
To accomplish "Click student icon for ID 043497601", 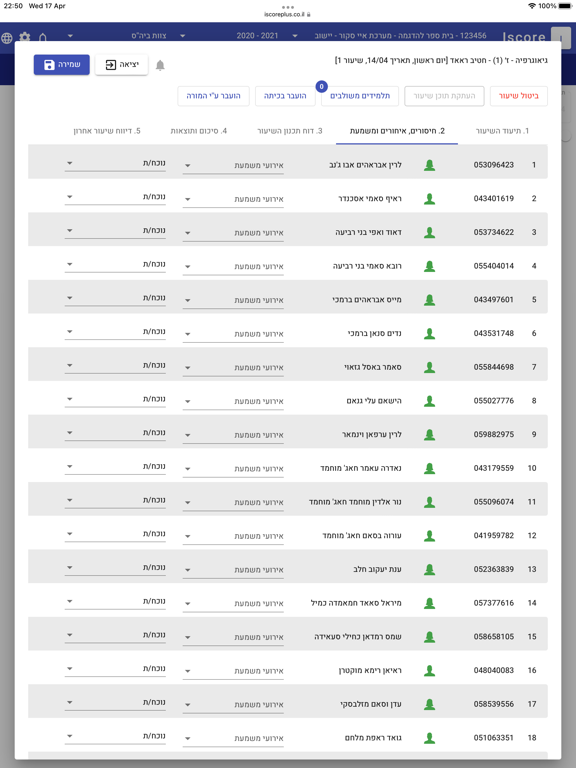I will 430,300.
